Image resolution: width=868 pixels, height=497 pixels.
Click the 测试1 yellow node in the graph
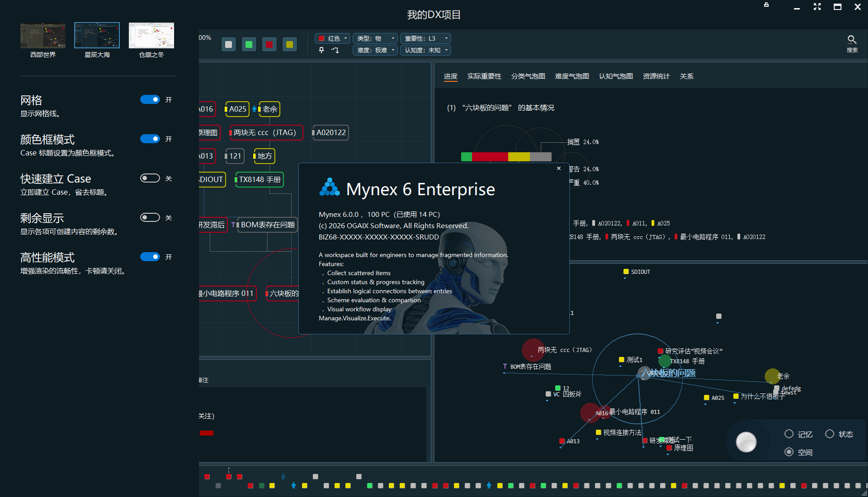coord(622,360)
